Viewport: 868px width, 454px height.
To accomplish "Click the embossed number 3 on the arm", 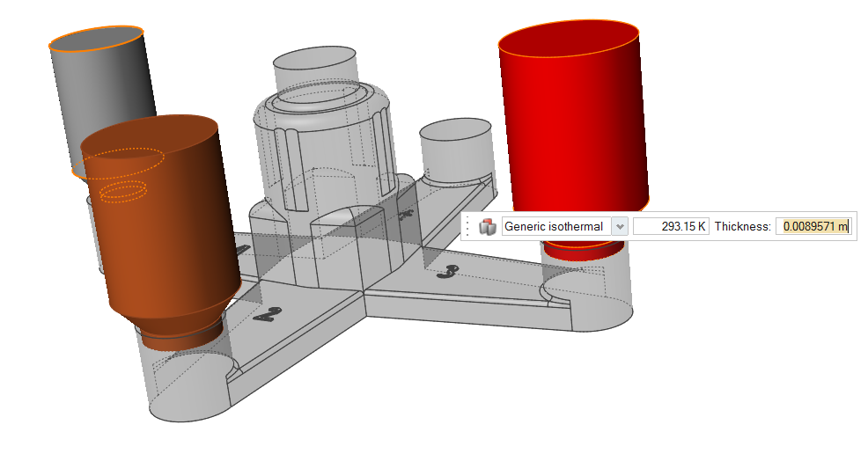I will tap(448, 275).
